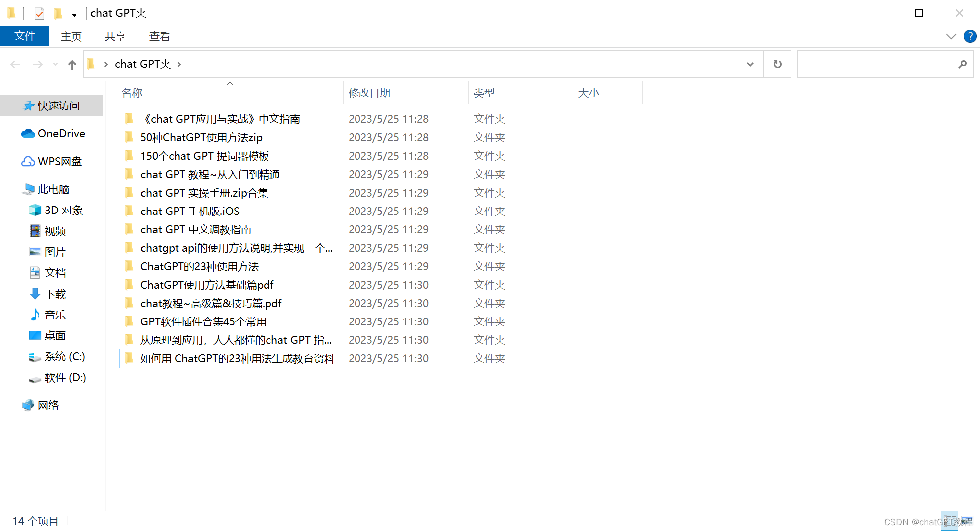The width and height of the screenshot is (980, 531).
Task: Go back with the left arrow button
Action: (15, 64)
